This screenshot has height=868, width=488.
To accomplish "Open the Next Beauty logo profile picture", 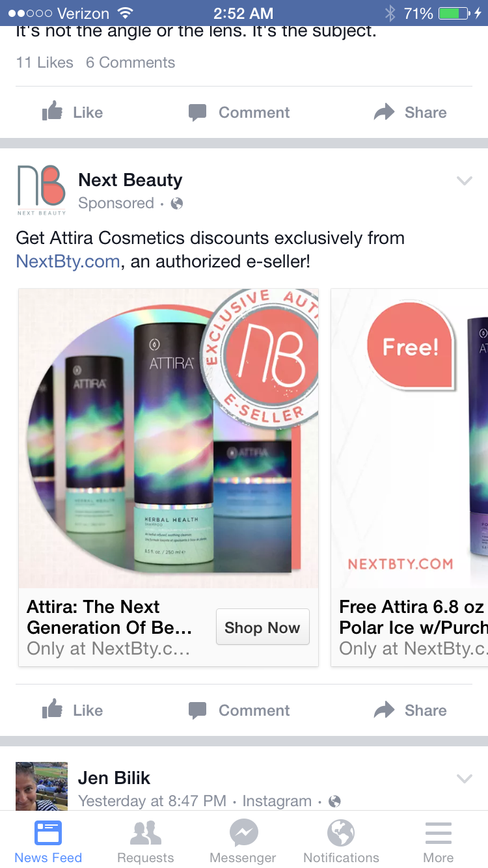I will coord(42,190).
